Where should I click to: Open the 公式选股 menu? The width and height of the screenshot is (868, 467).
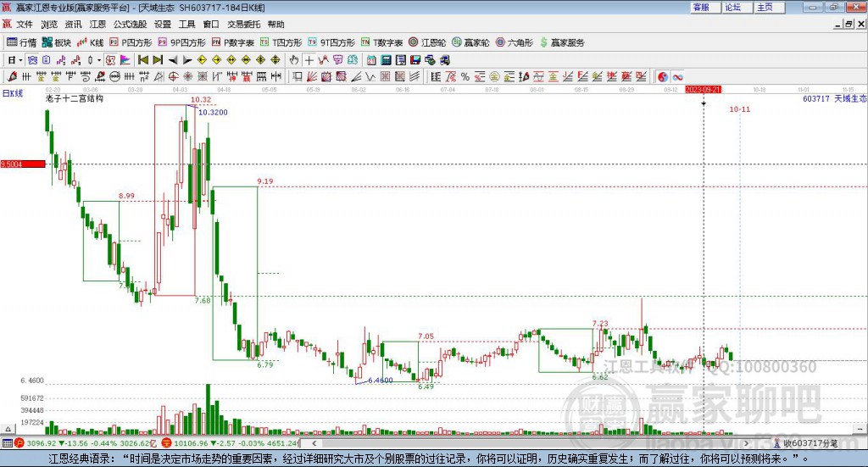point(130,25)
